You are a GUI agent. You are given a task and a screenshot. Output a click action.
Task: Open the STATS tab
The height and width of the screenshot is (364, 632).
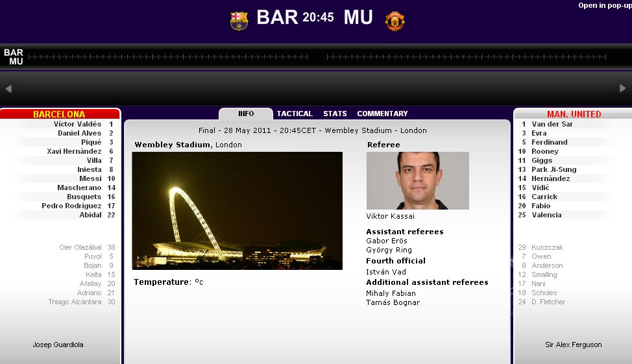click(x=335, y=114)
